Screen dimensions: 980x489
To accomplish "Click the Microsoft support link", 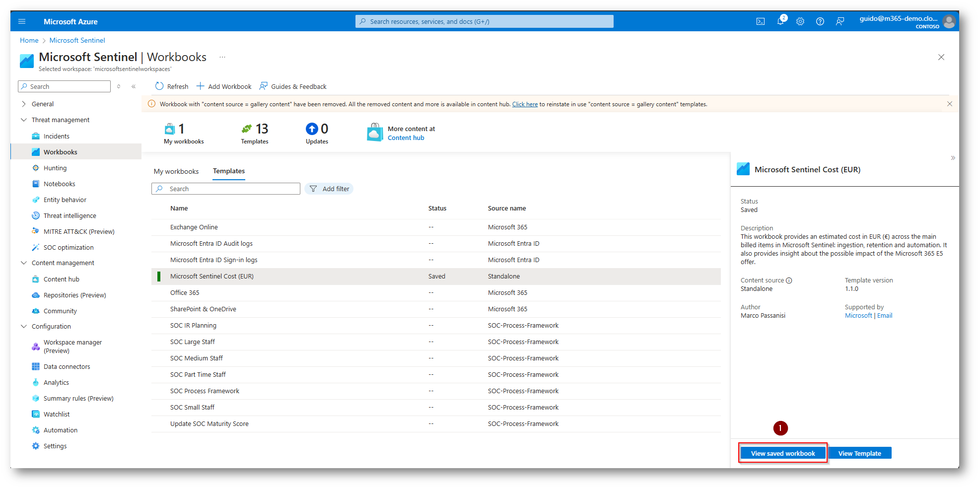I will point(858,316).
